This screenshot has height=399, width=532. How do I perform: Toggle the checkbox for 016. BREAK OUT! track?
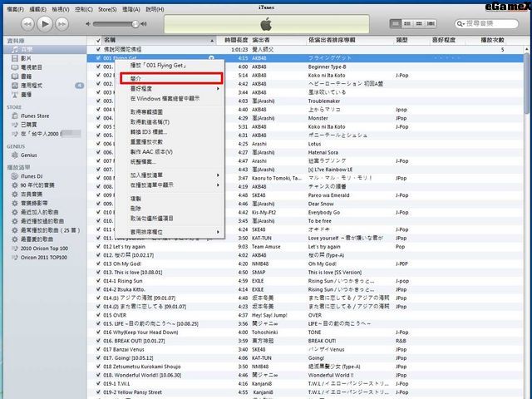[x=98, y=341]
